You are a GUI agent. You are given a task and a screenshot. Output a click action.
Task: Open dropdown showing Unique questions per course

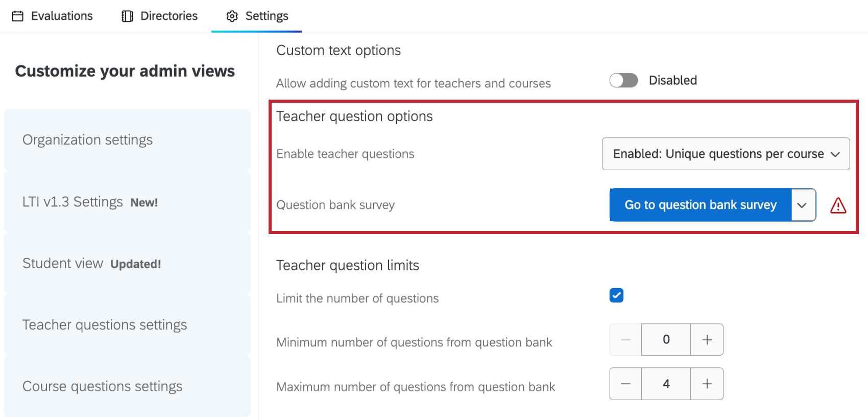(725, 154)
